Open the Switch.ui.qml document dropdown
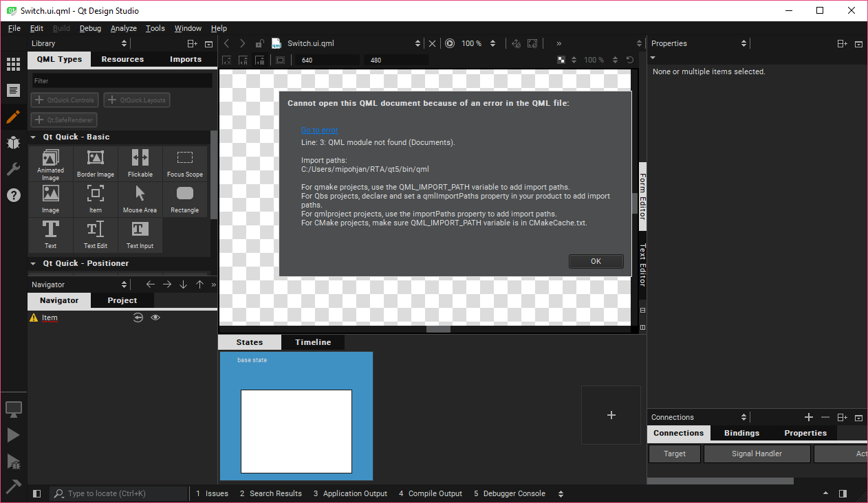 (417, 43)
